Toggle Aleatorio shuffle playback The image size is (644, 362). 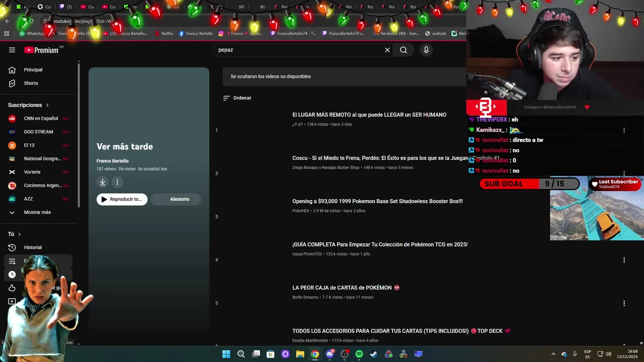pyautogui.click(x=176, y=199)
